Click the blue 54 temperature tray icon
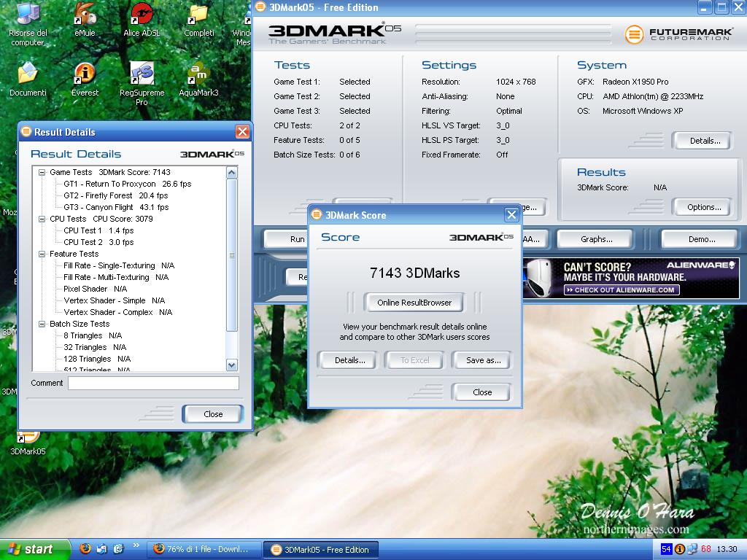The height and width of the screenshot is (560, 747). (666, 549)
